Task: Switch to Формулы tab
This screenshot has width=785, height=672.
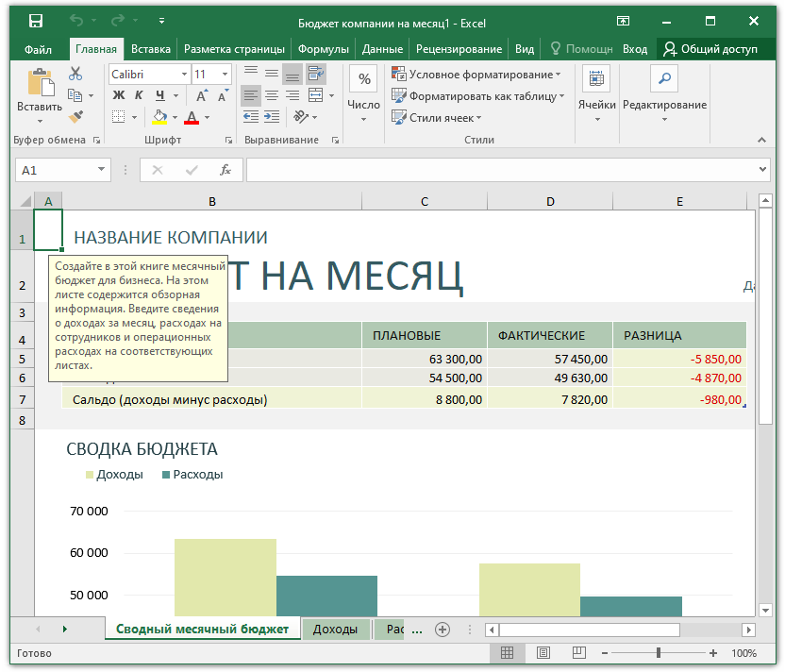Action: [x=324, y=49]
